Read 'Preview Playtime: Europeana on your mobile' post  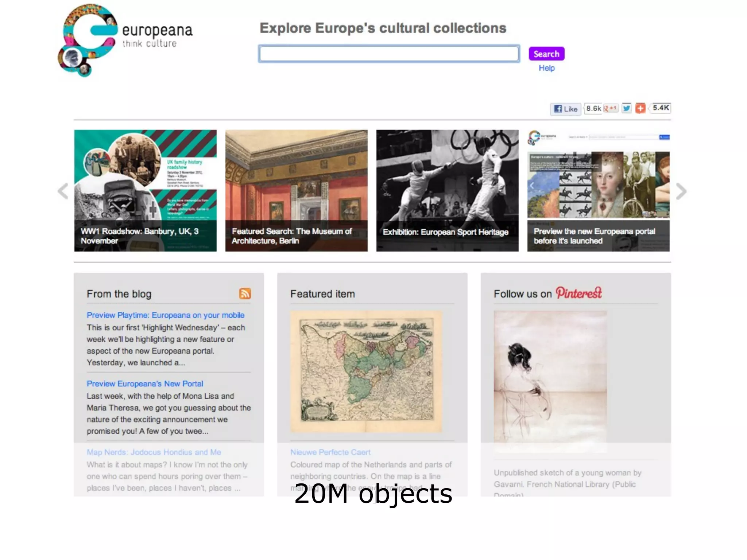pyautogui.click(x=165, y=315)
